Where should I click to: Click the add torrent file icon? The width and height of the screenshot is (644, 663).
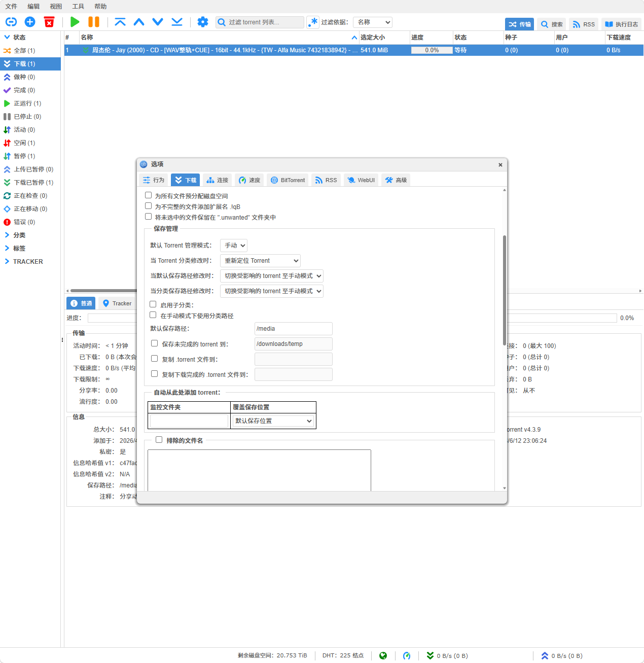[x=29, y=22]
